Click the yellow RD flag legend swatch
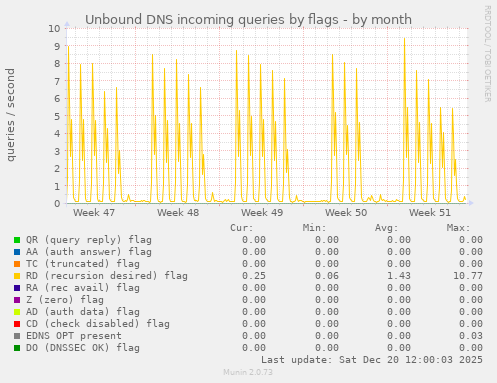The width and height of the screenshot is (497, 383). tap(17, 276)
